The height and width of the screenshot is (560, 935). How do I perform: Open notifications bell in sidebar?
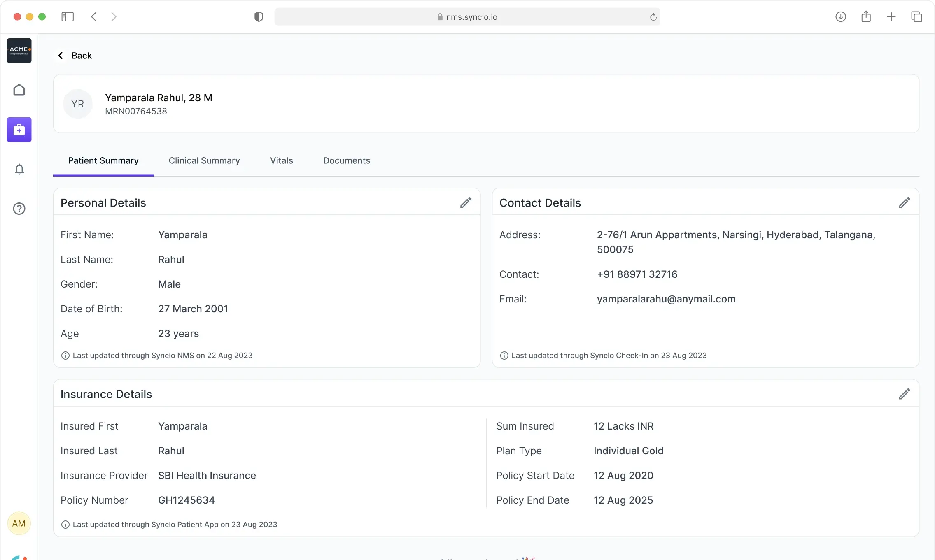coord(19,169)
